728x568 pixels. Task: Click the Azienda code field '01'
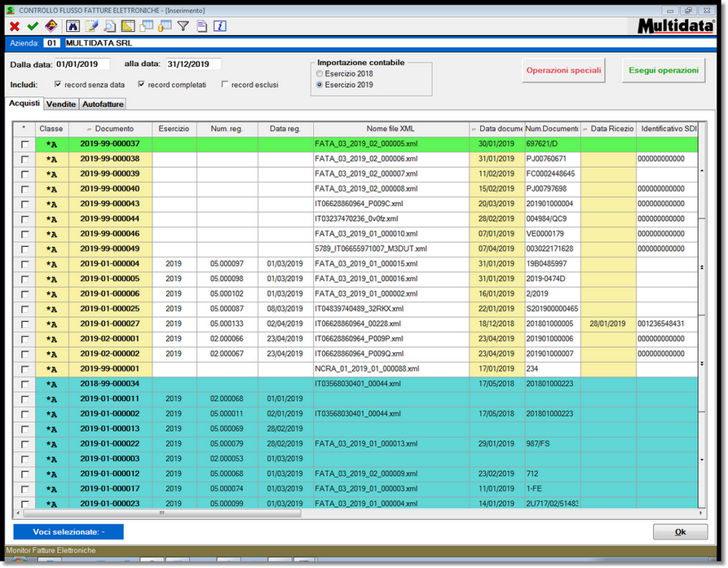coord(51,43)
